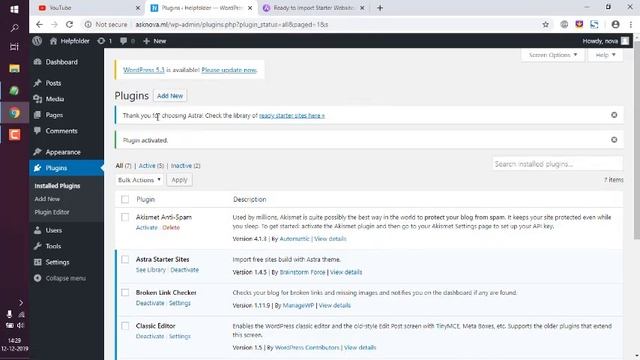Delete the Akismet Anti-Spam plugin
This screenshot has width=640, height=360.
tap(171, 228)
